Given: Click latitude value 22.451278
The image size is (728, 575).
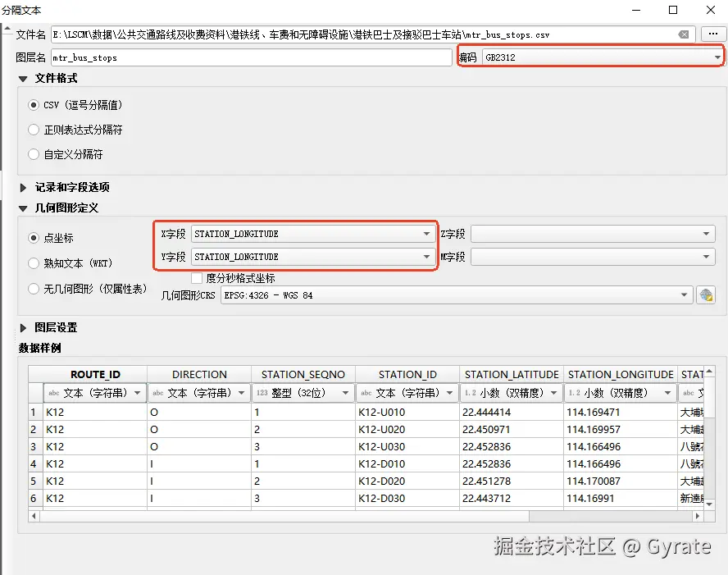Looking at the screenshot, I should (x=512, y=481).
